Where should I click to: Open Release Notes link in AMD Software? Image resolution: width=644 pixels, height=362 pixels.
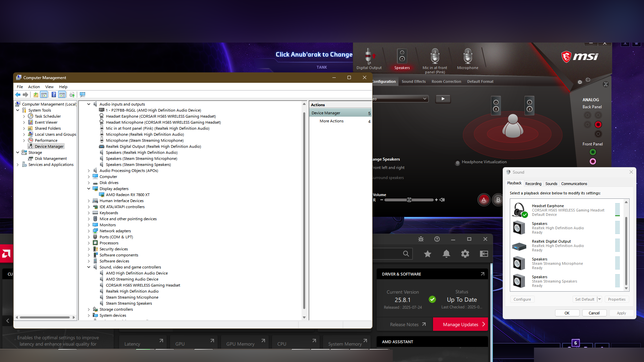click(x=408, y=324)
